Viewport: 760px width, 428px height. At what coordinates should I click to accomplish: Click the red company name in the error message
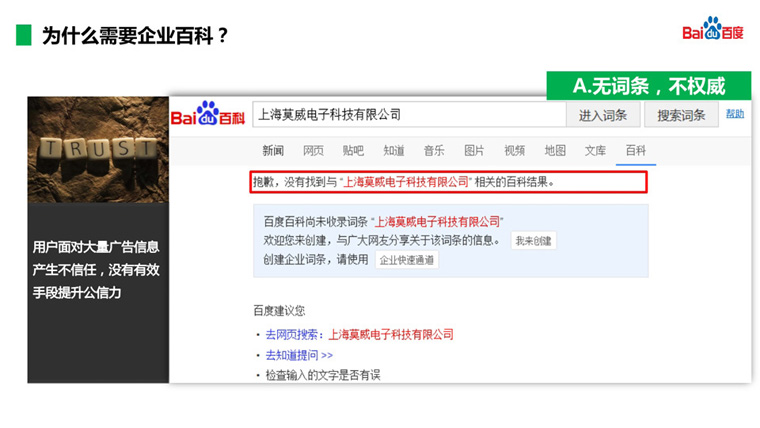406,182
